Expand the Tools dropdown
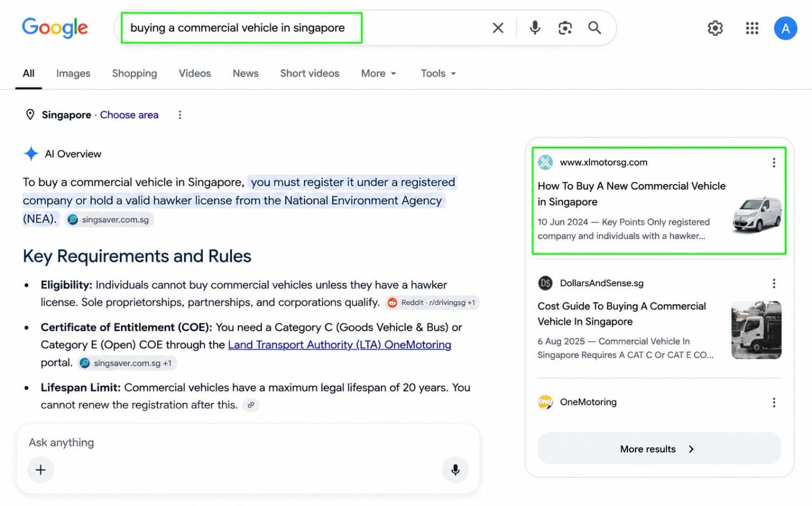This screenshot has height=506, width=812. click(438, 74)
